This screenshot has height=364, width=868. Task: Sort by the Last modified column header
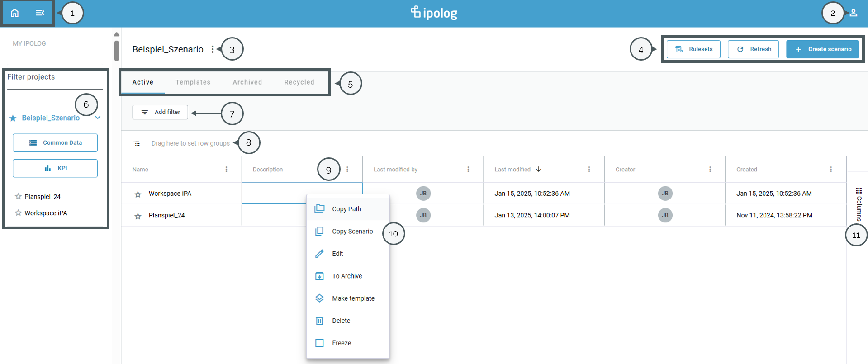(x=512, y=169)
